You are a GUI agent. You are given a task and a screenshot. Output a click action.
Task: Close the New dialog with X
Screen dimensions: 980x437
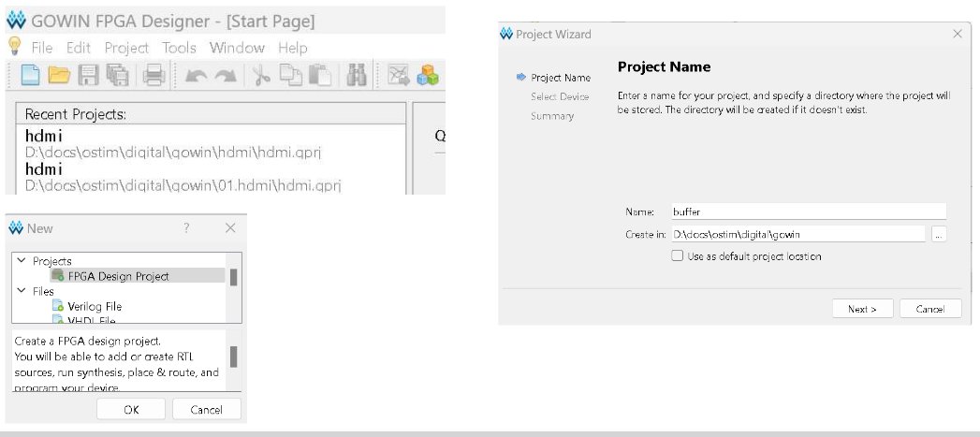(x=230, y=228)
